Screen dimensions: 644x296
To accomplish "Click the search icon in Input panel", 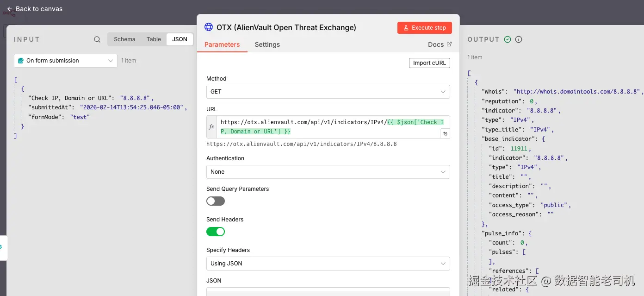I will click(97, 39).
